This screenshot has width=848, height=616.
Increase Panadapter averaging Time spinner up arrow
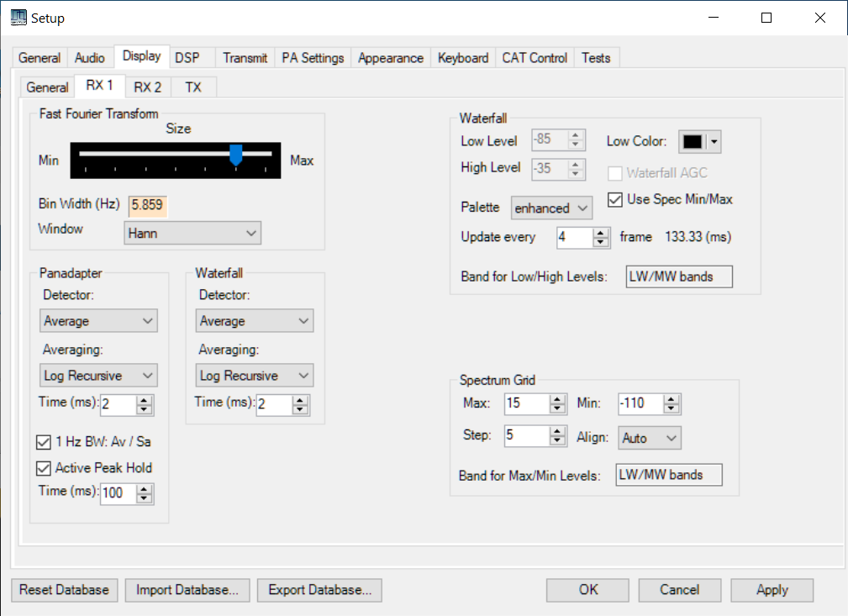(x=145, y=401)
